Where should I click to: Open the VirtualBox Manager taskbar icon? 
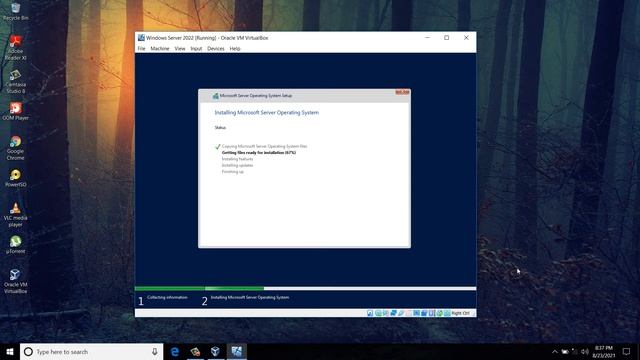click(x=215, y=351)
